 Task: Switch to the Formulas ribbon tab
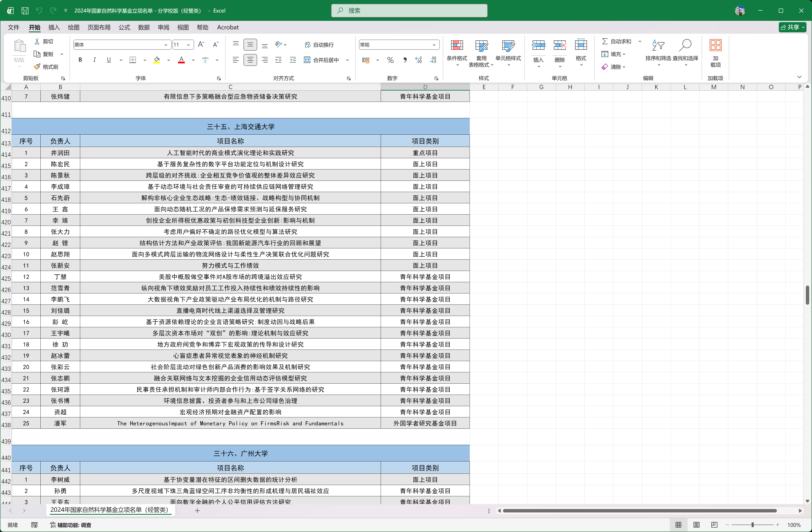pyautogui.click(x=124, y=27)
